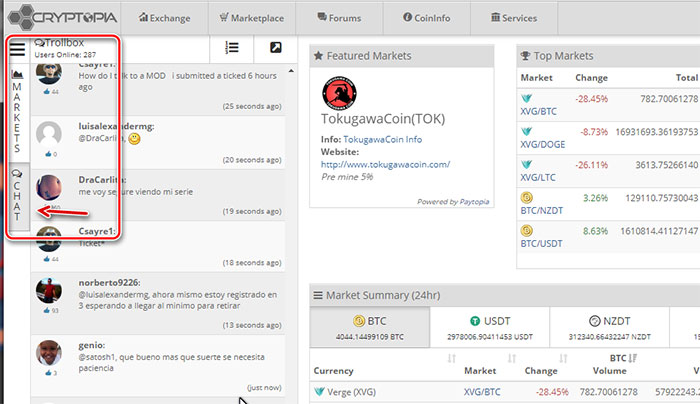Click genio's avatar

pyautogui.click(x=49, y=353)
